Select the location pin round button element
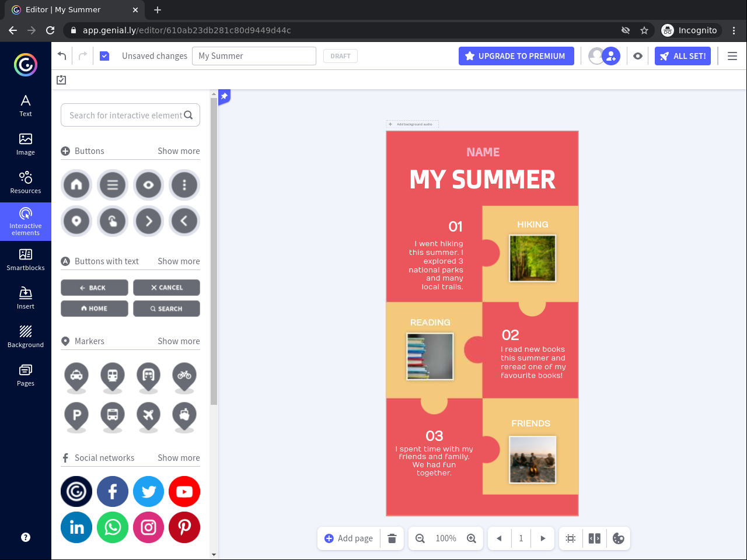Image resolution: width=747 pixels, height=560 pixels. 76,221
